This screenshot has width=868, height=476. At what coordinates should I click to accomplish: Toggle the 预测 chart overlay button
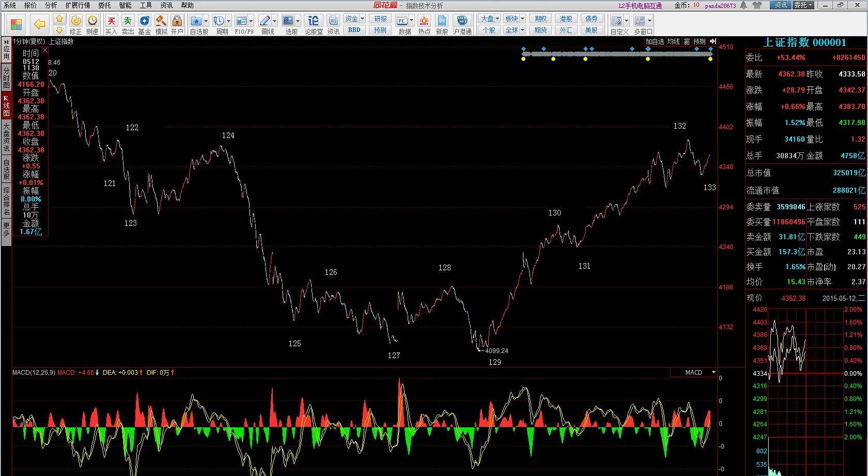(699, 41)
